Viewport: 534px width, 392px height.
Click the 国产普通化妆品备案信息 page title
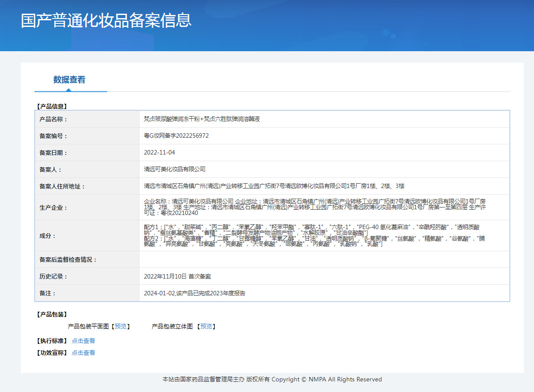(x=106, y=21)
